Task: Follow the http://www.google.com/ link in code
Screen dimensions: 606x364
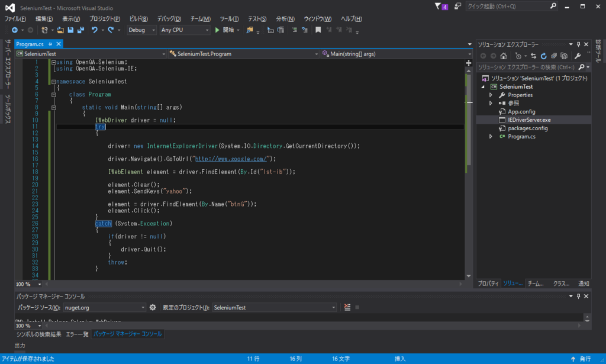Action: coord(231,159)
